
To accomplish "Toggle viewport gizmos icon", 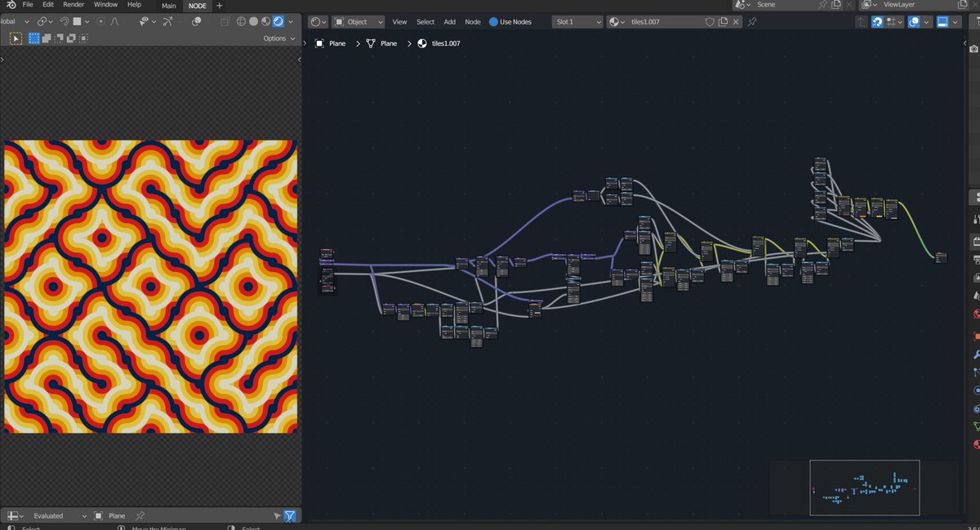I will coord(167,21).
